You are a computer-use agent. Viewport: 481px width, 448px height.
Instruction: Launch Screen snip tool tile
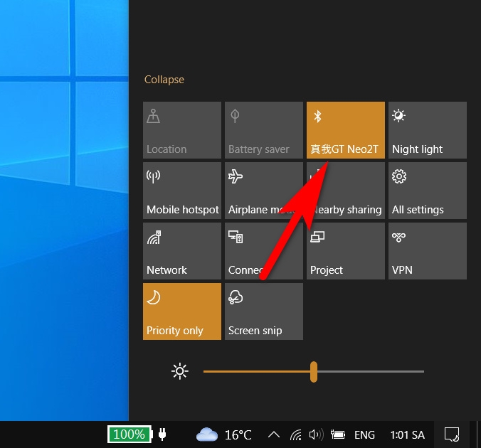click(264, 311)
